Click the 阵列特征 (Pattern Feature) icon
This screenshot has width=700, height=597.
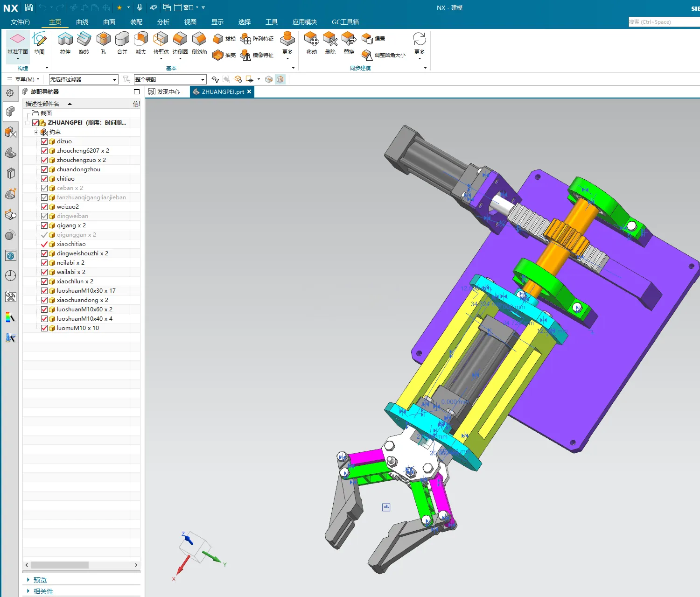(x=257, y=39)
